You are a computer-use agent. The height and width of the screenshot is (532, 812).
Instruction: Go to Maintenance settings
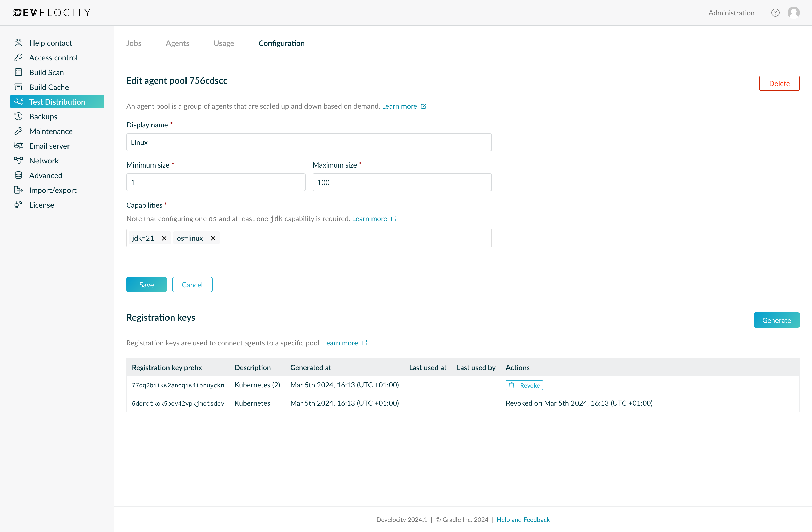pyautogui.click(x=51, y=131)
